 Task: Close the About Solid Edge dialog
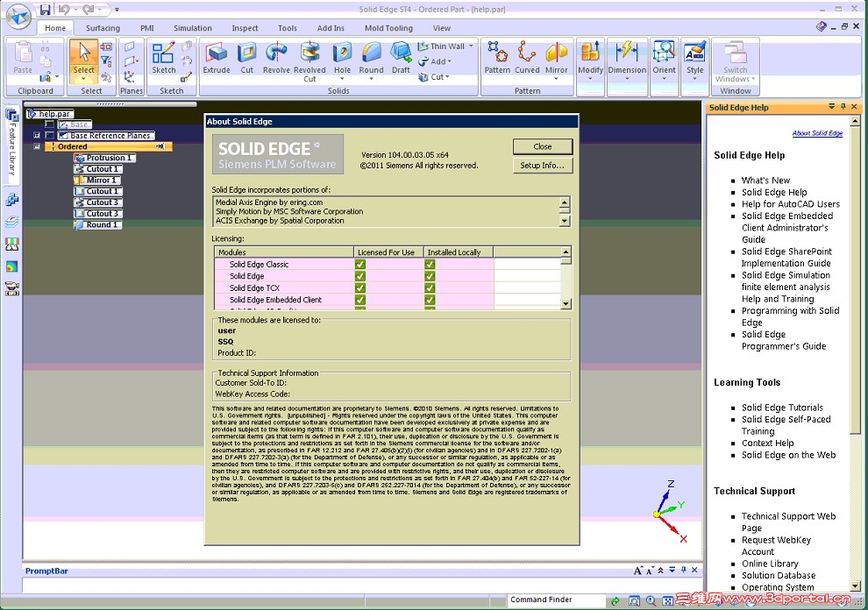click(x=543, y=146)
